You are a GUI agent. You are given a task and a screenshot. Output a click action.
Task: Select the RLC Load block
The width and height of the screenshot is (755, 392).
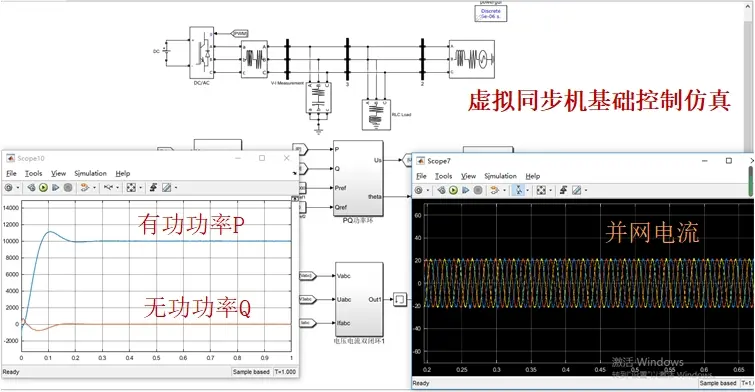(x=376, y=115)
